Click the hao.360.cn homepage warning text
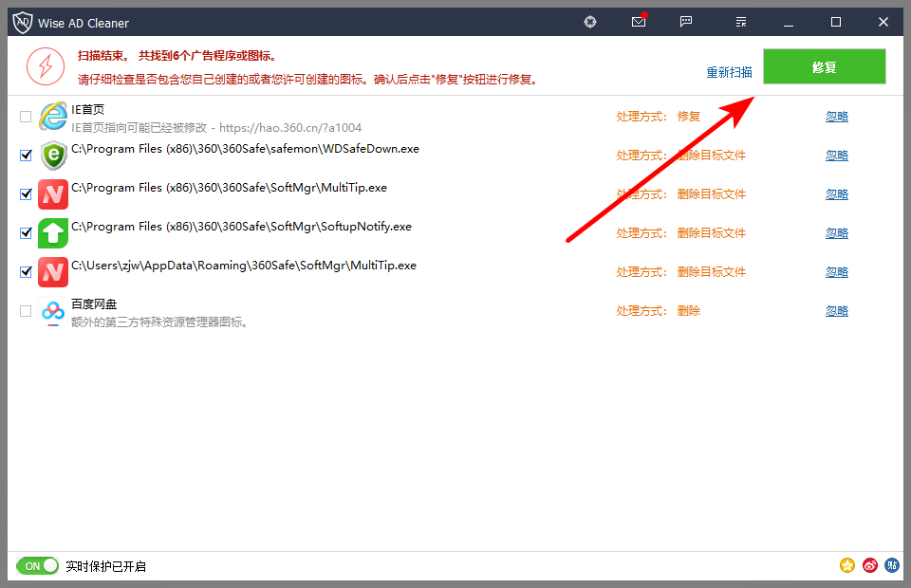This screenshot has width=911, height=588. point(216,128)
